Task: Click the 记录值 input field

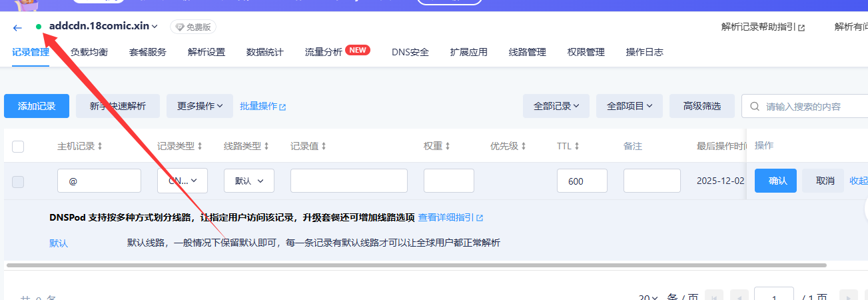Action: [348, 181]
